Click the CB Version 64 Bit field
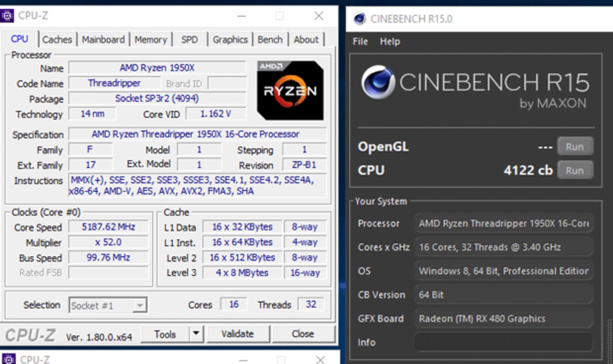Image resolution: width=613 pixels, height=364 pixels. 503,295
